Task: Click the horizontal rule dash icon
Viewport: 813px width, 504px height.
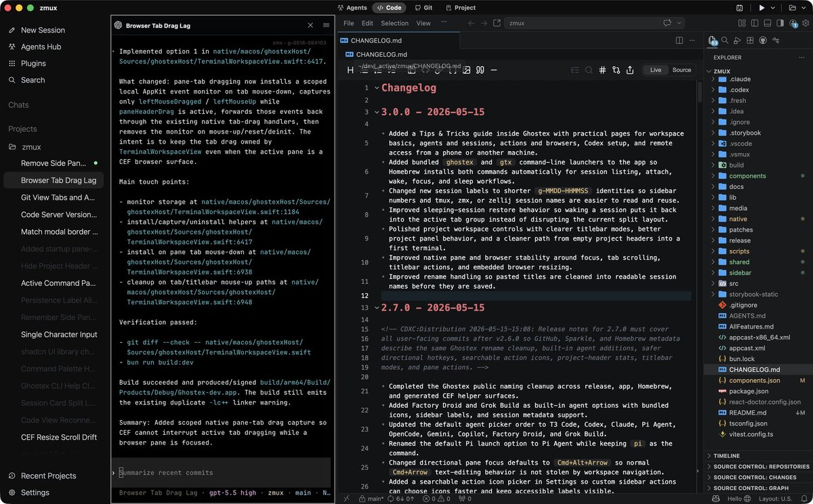Action: (x=494, y=70)
